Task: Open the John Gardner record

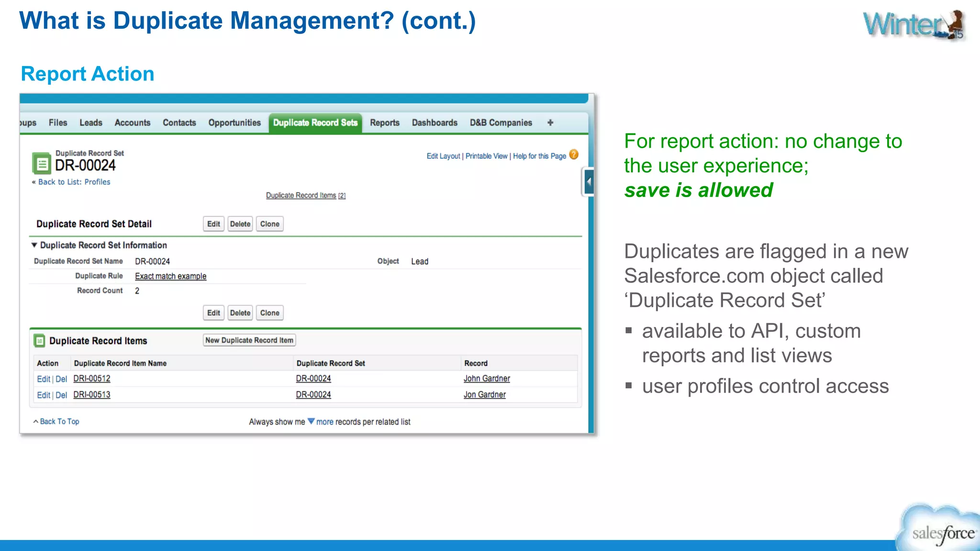Action: (487, 378)
